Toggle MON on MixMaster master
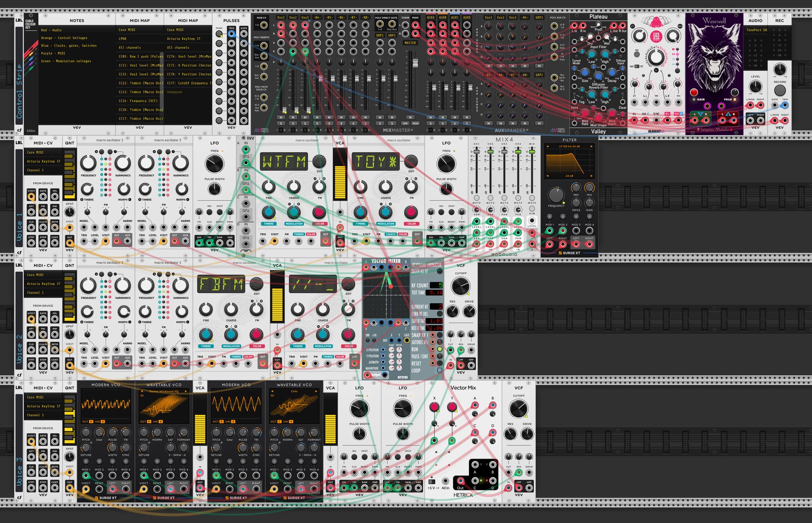The width and height of the screenshot is (812, 523). click(x=415, y=124)
